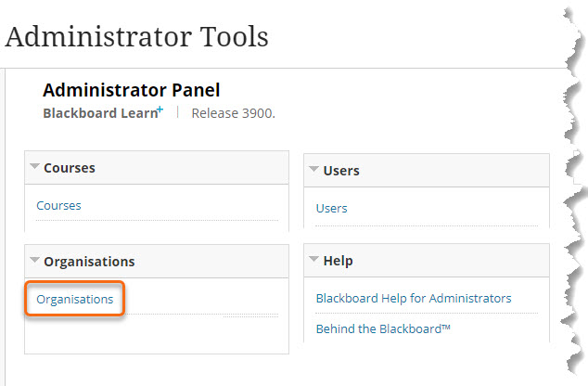Collapse the Organisations module triangle

click(x=34, y=260)
